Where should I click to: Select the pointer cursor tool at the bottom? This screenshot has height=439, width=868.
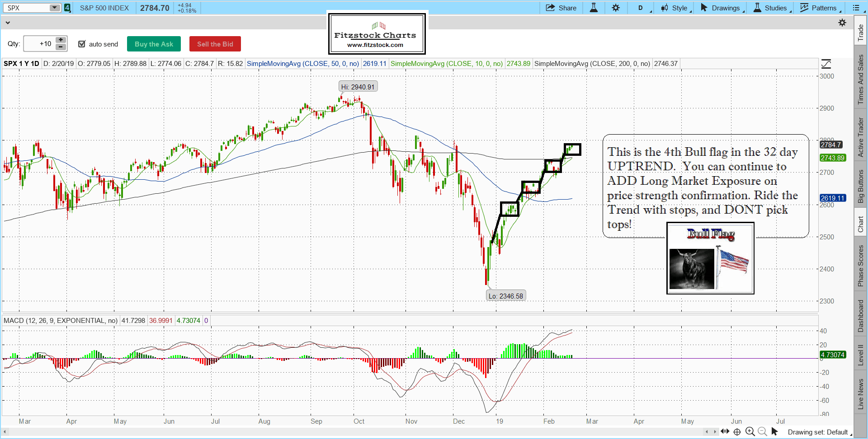(x=774, y=432)
